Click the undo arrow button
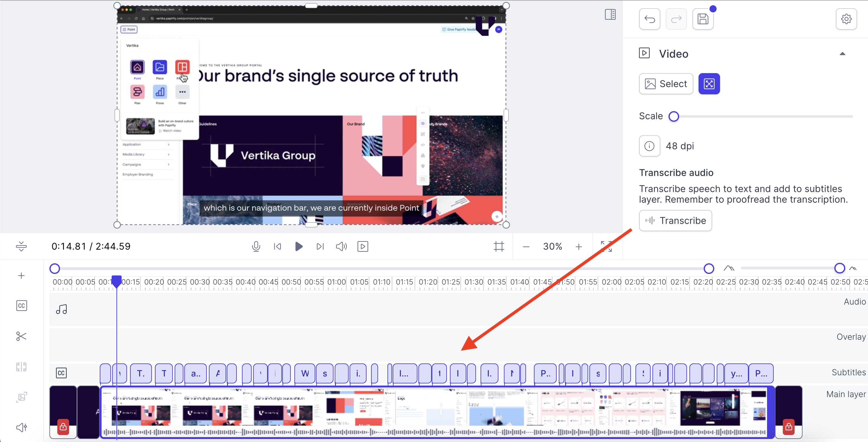 coord(649,19)
